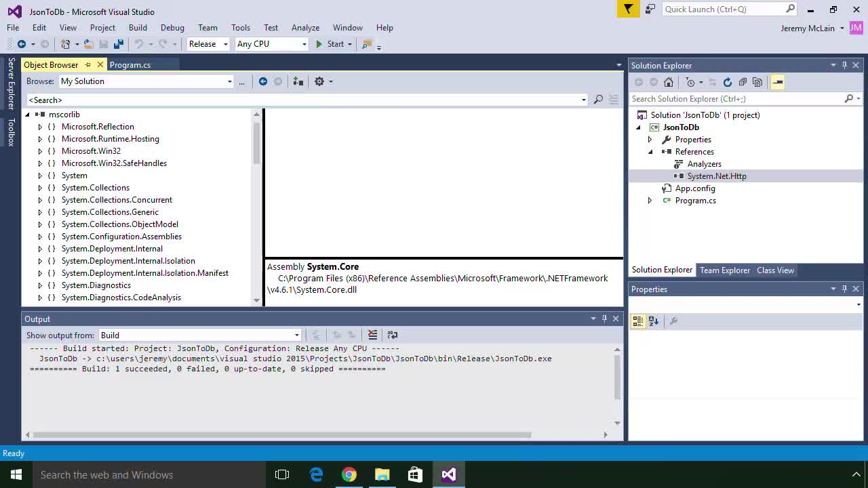Toggle the Preview Selected Items button

coord(778,82)
